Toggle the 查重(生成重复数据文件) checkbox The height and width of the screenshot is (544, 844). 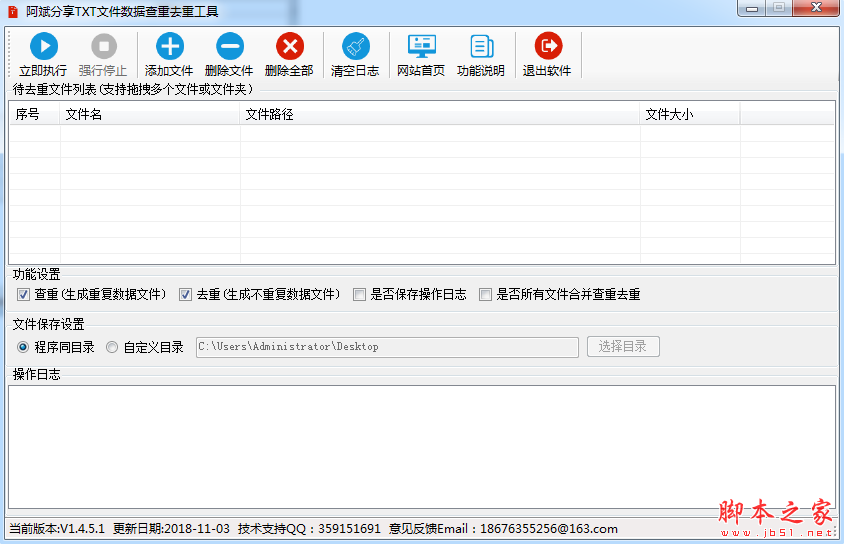23,294
